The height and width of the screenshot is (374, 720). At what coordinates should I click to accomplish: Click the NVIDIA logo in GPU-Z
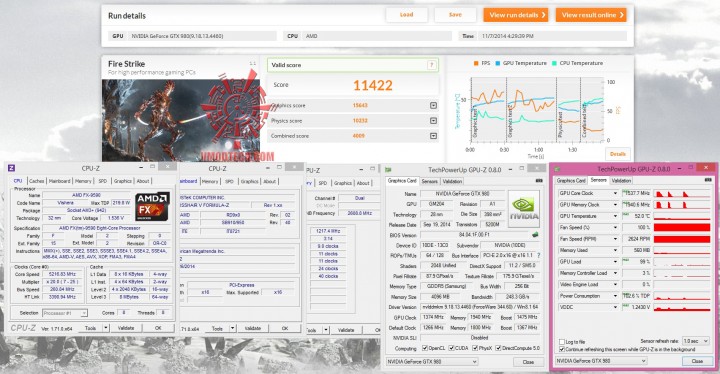tap(524, 209)
